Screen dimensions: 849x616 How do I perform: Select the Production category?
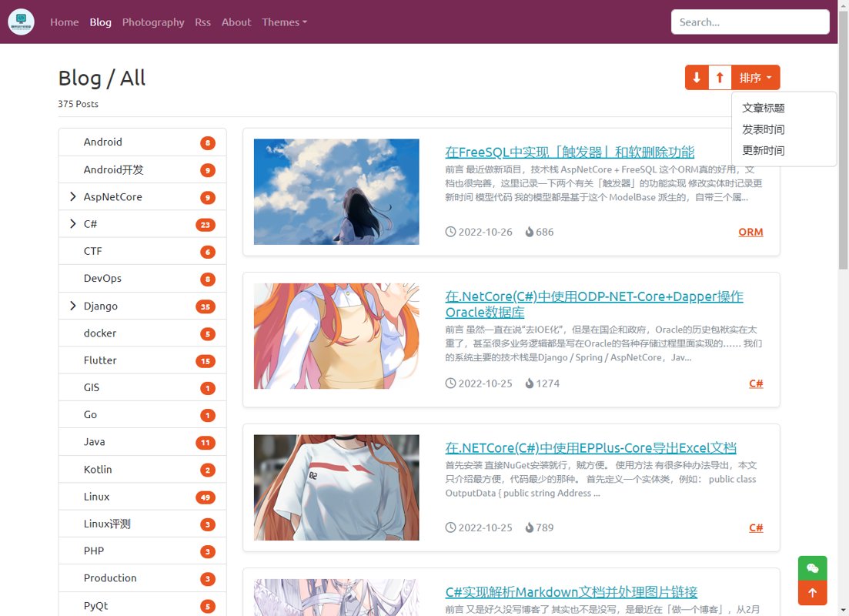(x=142, y=578)
